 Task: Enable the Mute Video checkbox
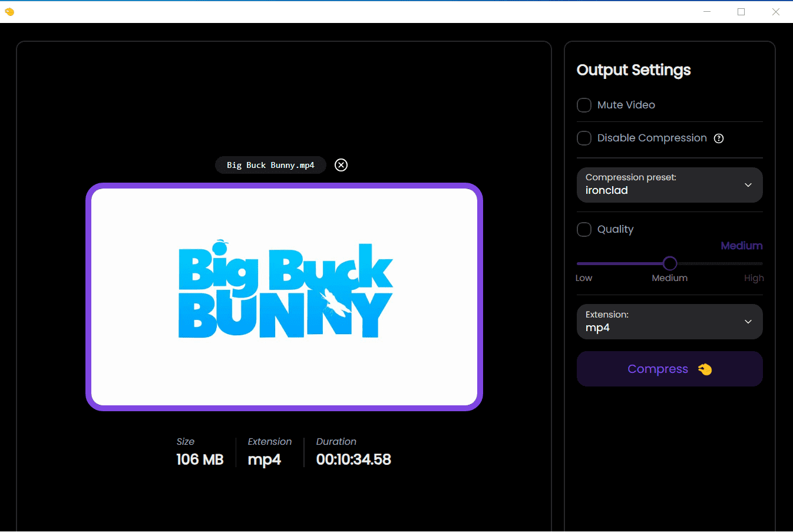pos(584,105)
